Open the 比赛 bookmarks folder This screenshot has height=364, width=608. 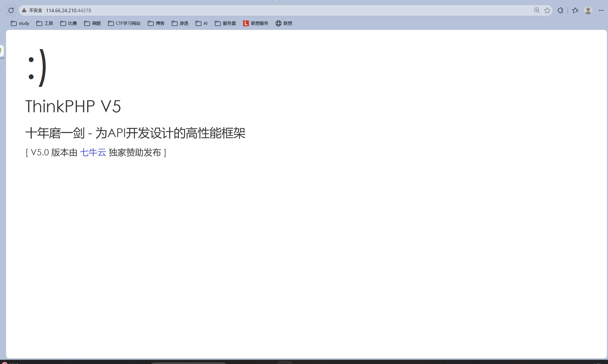(68, 23)
